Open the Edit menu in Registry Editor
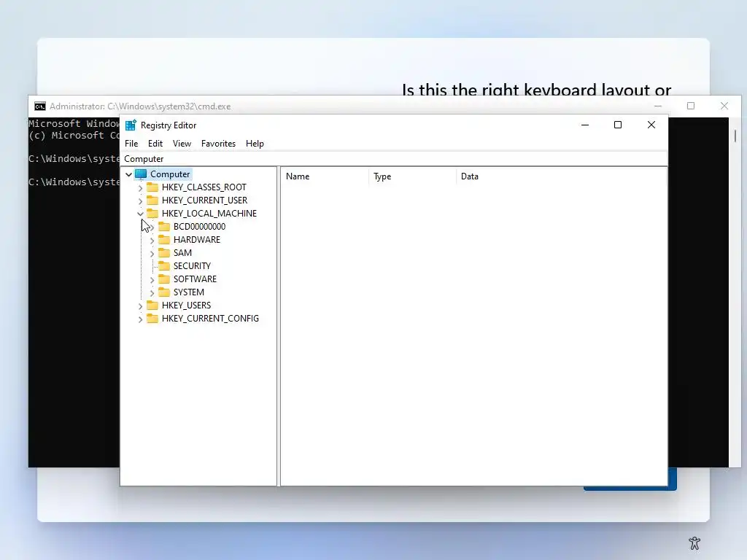747x560 pixels. pyautogui.click(x=155, y=144)
